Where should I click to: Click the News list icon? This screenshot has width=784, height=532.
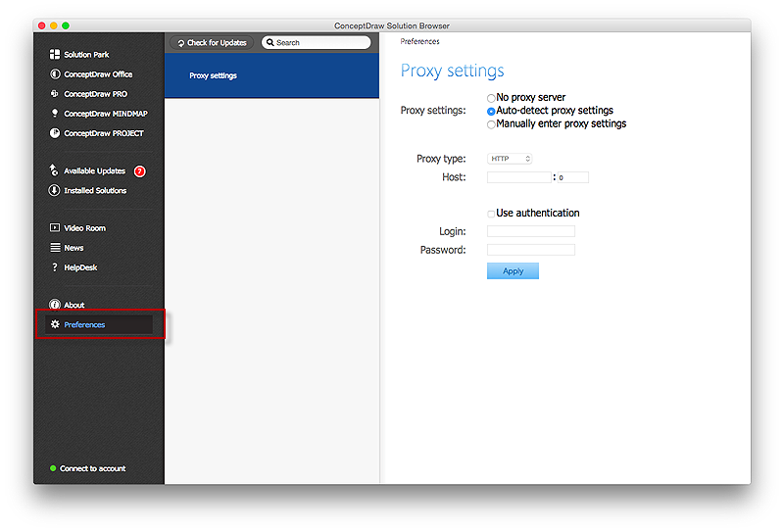[x=55, y=248]
